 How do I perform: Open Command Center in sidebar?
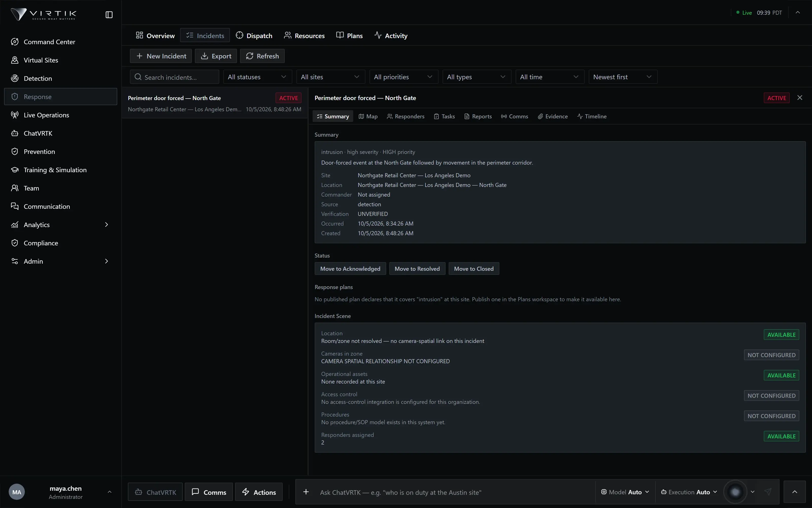(61, 42)
